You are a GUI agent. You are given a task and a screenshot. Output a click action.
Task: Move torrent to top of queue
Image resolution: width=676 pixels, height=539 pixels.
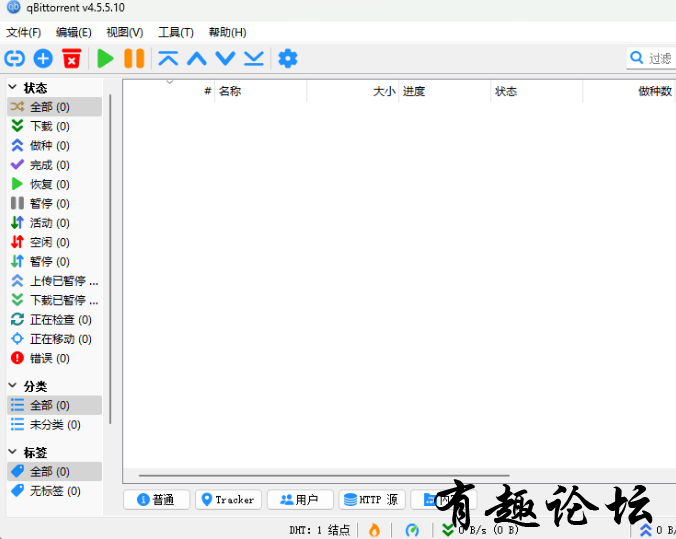click(168, 58)
